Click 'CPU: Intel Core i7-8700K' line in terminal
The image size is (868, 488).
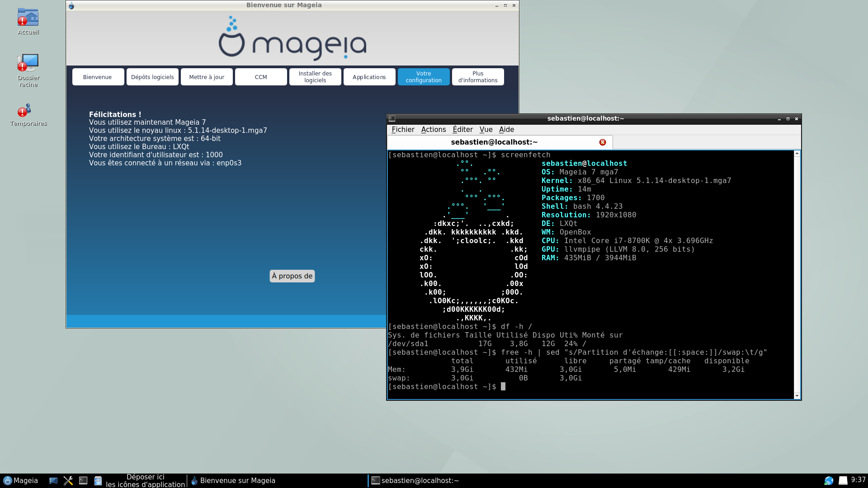(627, 241)
